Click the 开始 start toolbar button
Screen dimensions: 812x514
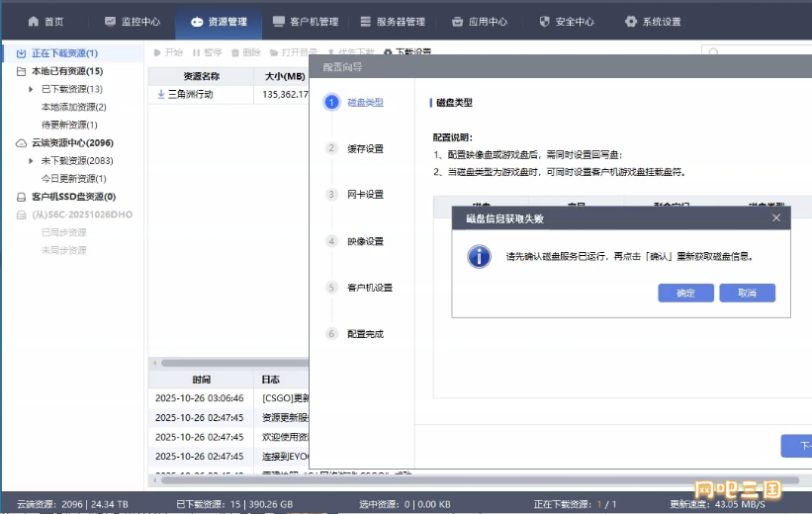click(x=168, y=52)
